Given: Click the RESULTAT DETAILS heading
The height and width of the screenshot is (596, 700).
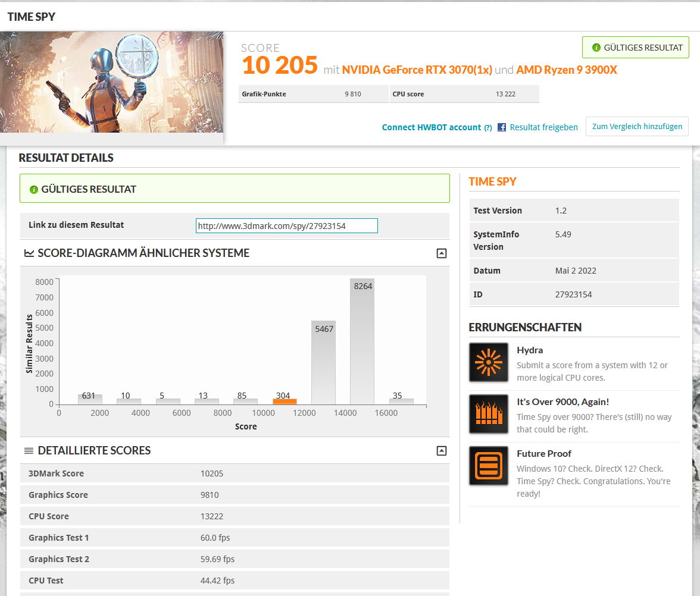Looking at the screenshot, I should pos(66,158).
